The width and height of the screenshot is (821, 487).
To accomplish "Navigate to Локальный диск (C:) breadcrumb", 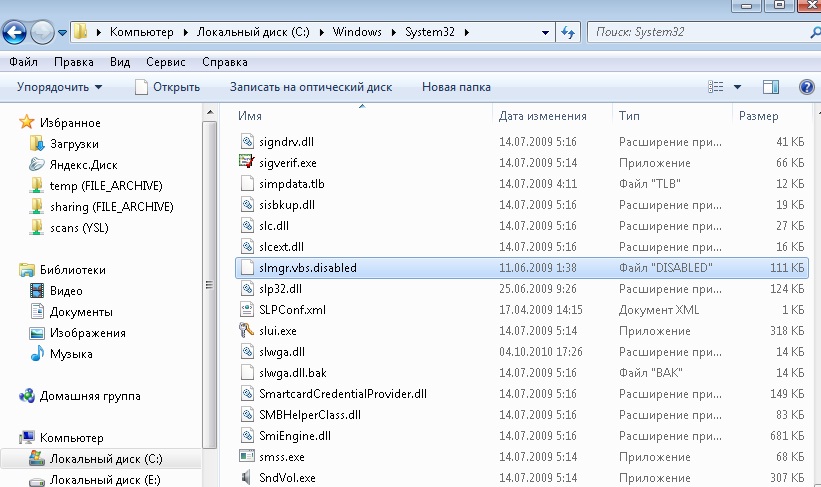I will click(253, 32).
